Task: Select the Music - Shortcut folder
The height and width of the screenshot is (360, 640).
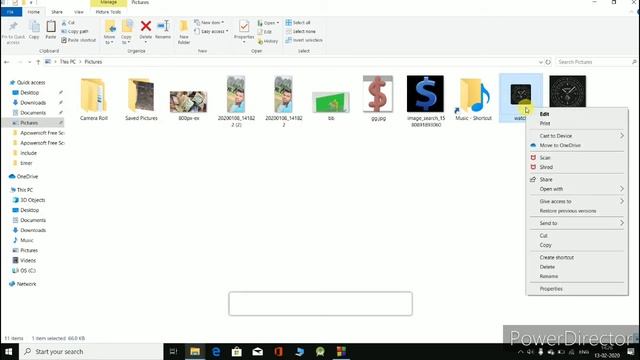Action: [x=473, y=99]
